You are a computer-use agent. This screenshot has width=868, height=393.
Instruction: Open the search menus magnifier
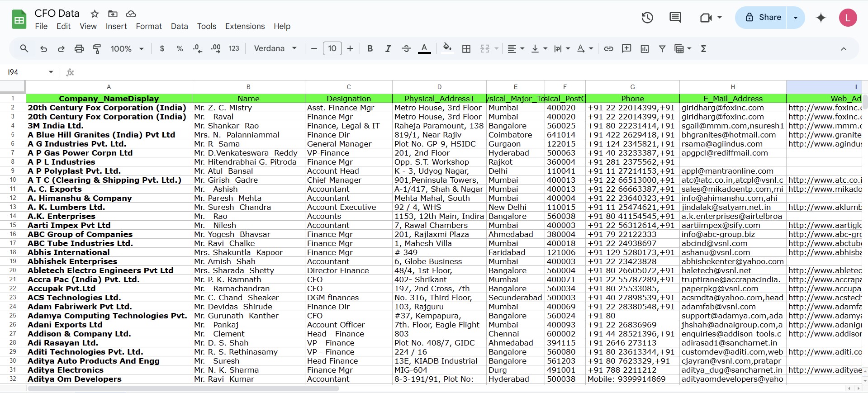24,48
